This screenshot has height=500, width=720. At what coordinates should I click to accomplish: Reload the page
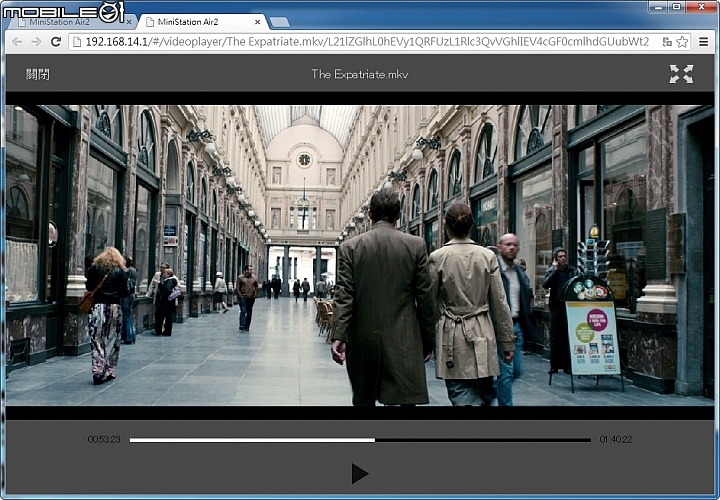[x=56, y=42]
